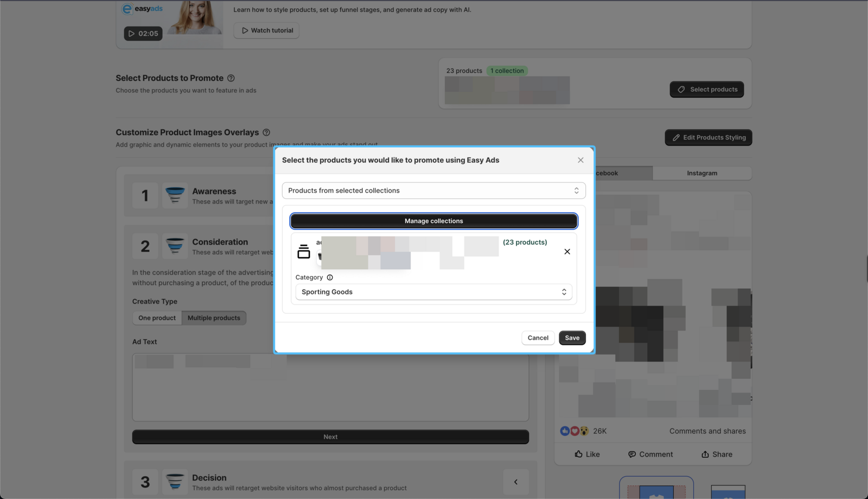Click the collection stack icon

click(304, 252)
